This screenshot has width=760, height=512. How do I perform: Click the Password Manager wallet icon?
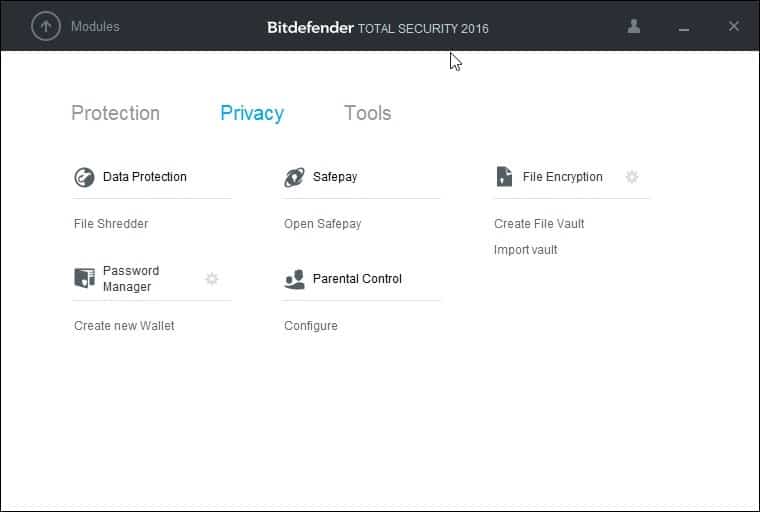84,278
